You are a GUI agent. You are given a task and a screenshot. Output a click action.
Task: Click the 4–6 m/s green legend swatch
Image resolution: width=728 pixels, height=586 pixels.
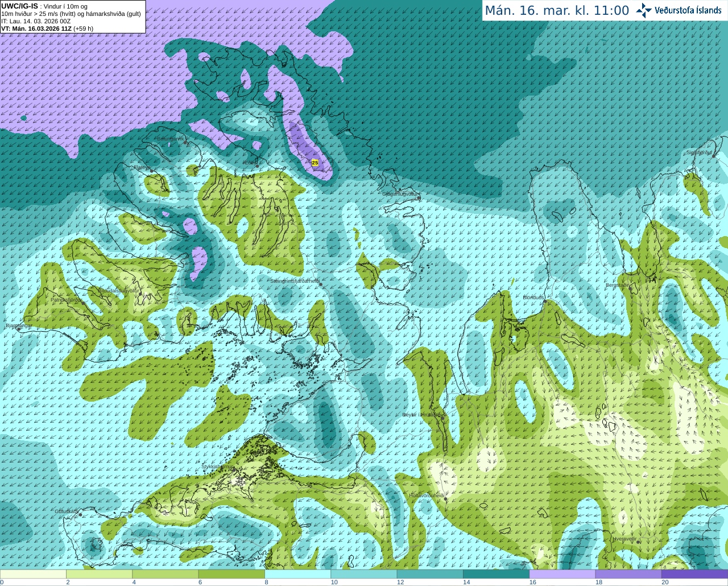pos(165,574)
